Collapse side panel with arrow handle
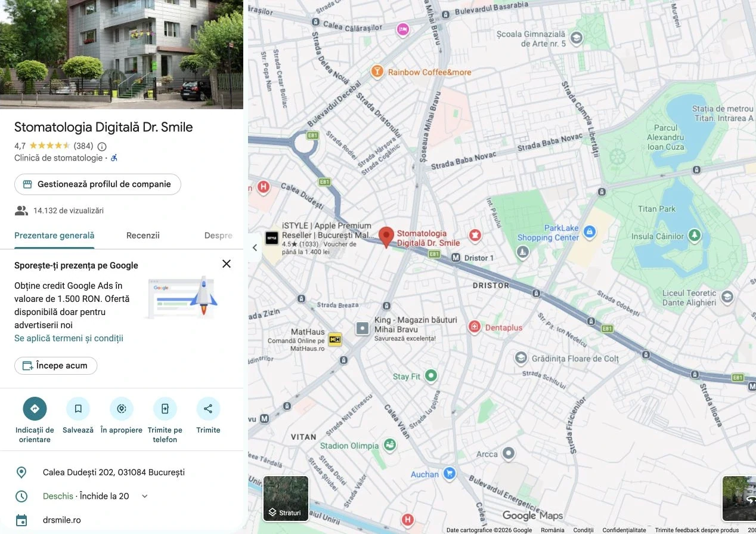756x534 pixels. click(255, 248)
